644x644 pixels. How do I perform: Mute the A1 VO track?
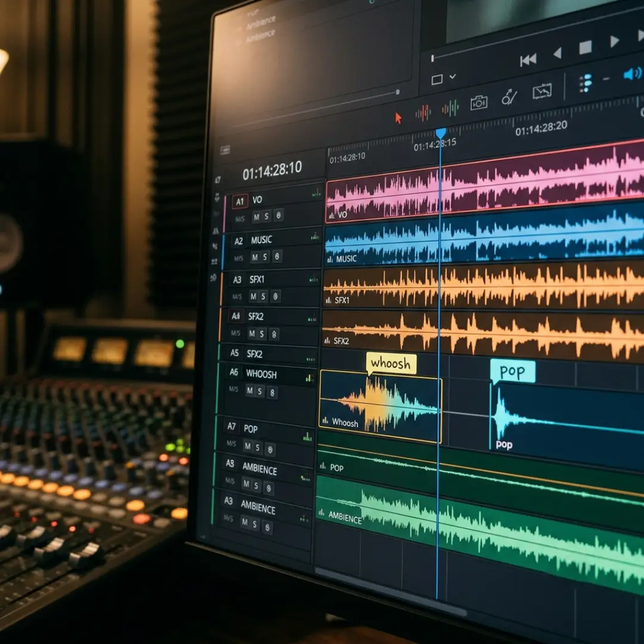pyautogui.click(x=256, y=217)
